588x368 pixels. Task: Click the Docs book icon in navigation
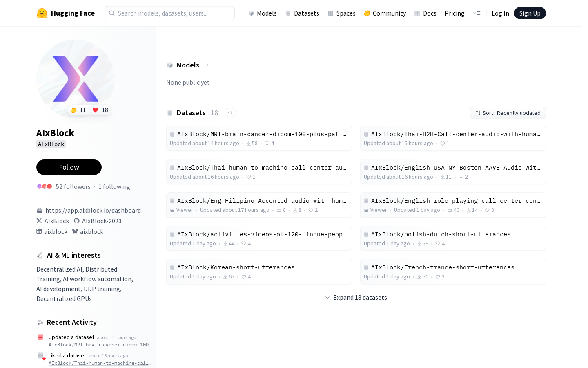pos(417,13)
